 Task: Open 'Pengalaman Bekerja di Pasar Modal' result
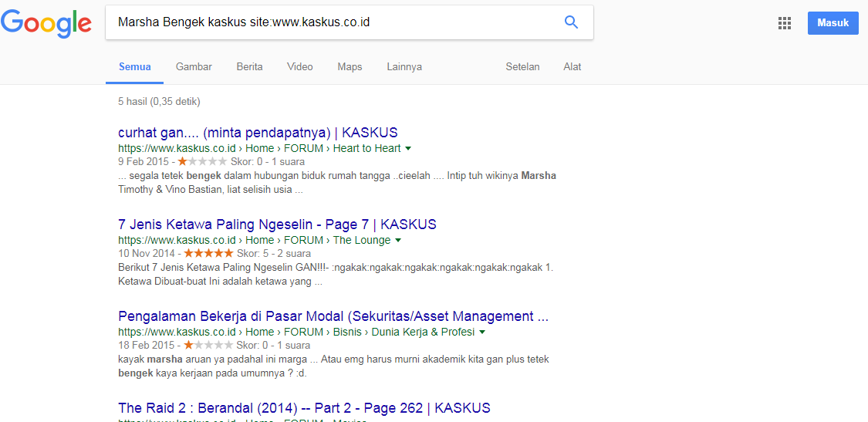pyautogui.click(x=333, y=317)
